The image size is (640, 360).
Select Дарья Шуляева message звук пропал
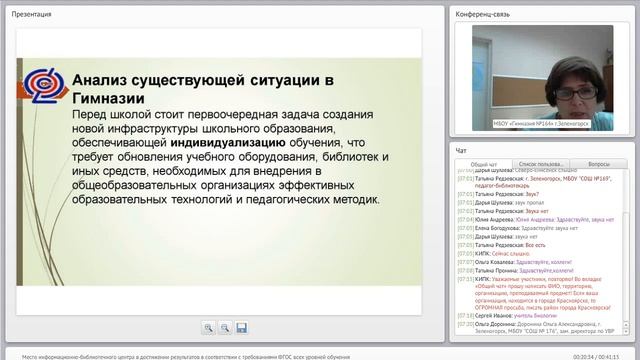point(501,202)
